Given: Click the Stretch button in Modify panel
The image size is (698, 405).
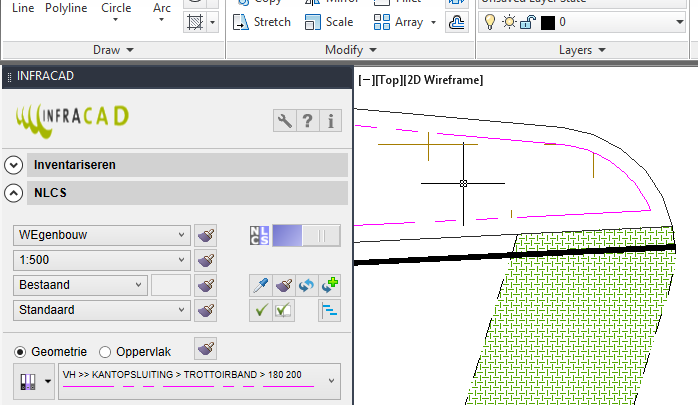Looking at the screenshot, I should pos(262,21).
